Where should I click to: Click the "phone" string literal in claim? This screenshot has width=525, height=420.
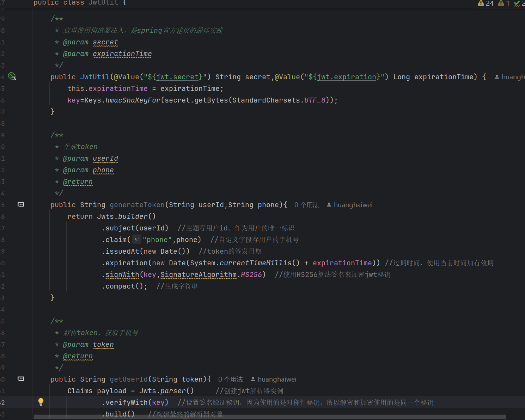[x=157, y=240]
